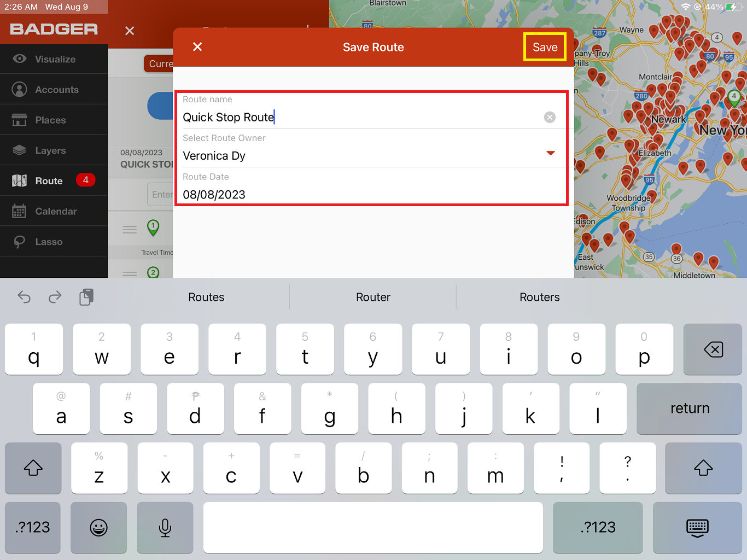The image size is (747, 560).
Task: Open Layers in the sidebar
Action: click(x=54, y=150)
